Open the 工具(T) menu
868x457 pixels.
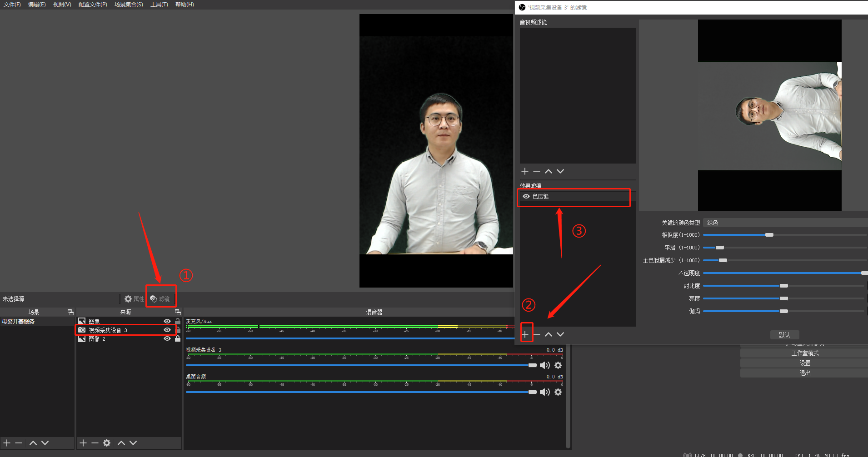(159, 5)
